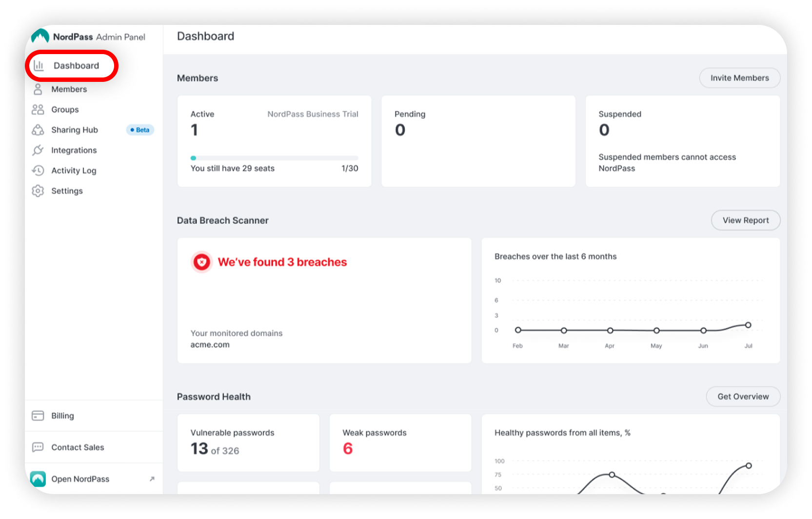Click the Activity Log clock icon
812x519 pixels.
click(x=38, y=171)
